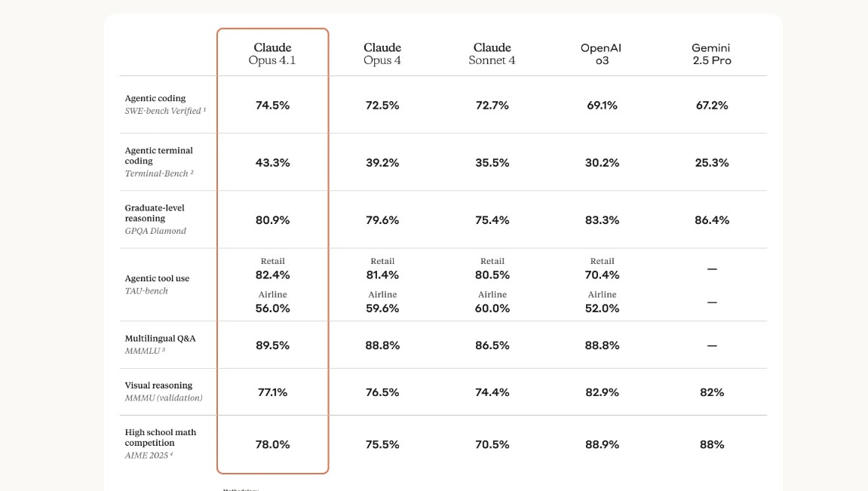
Task: Click the 43.3% Terminal-Bench score
Action: click(272, 163)
